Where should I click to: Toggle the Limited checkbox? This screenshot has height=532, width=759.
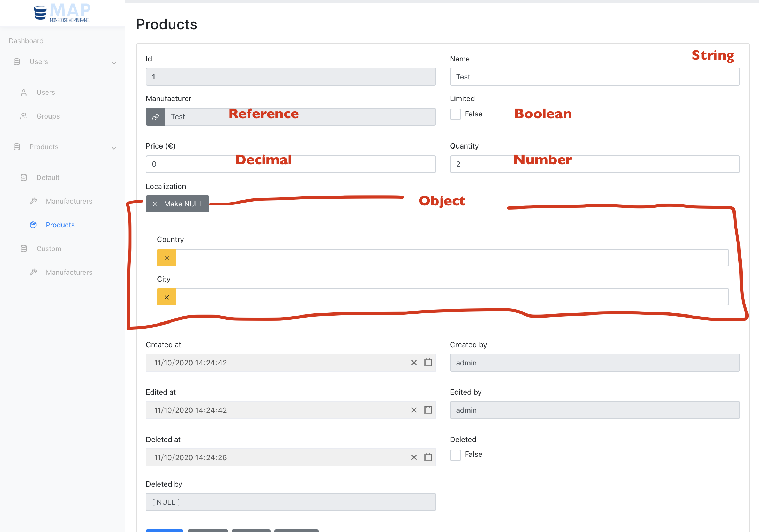click(456, 114)
